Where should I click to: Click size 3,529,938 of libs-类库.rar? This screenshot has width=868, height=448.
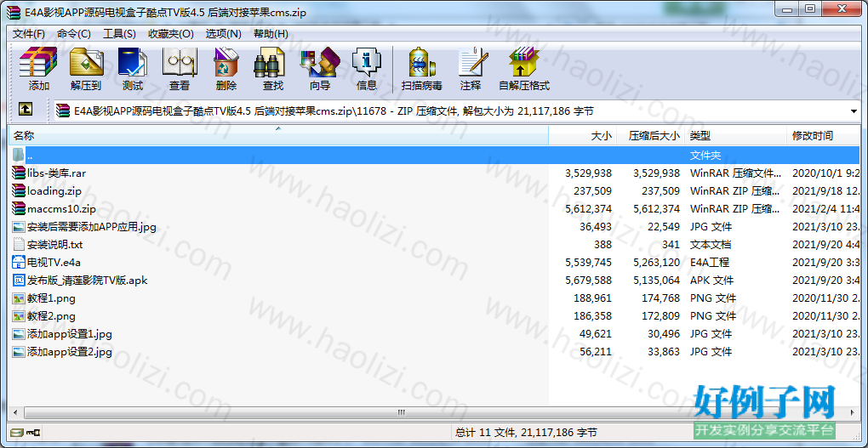tap(588, 173)
